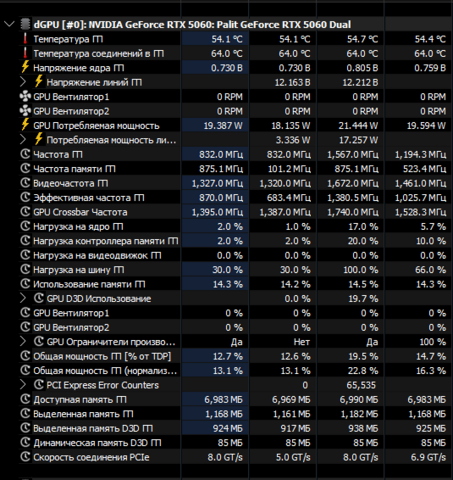Click lightning icon of Напряжение ядра ГП
The height and width of the screenshot is (480, 453).
(25, 67)
